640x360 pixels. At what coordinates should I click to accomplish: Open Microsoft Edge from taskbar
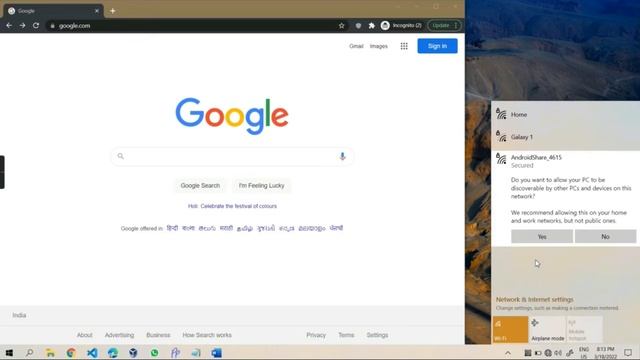113,353
